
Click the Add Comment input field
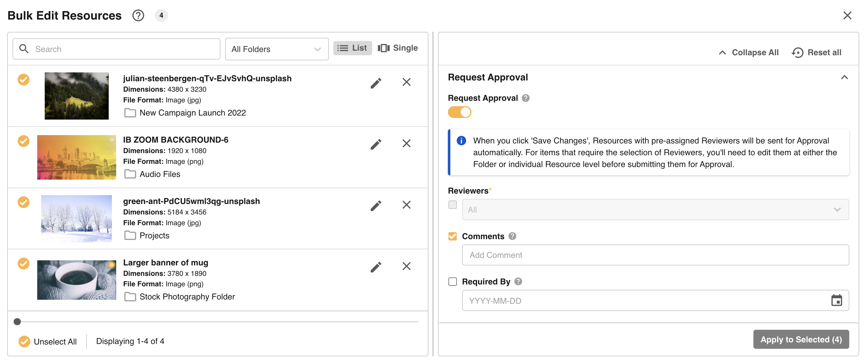pyautogui.click(x=655, y=255)
